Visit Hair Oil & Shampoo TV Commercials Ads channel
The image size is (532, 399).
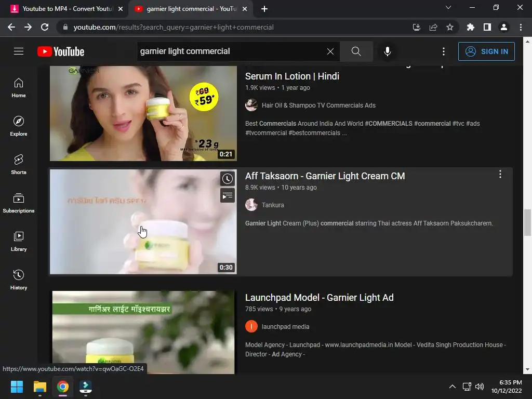(x=318, y=105)
